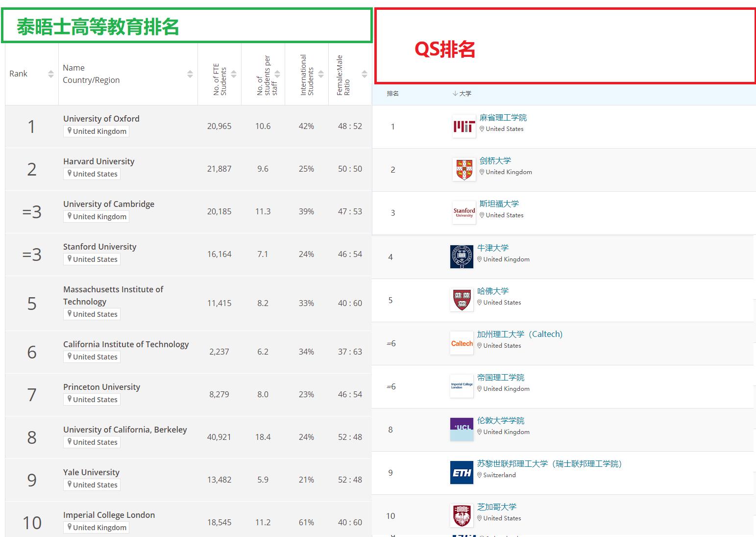Click sort control on Female:Male Ratio column
Image resolution: width=756 pixels, height=537 pixels.
[364, 74]
